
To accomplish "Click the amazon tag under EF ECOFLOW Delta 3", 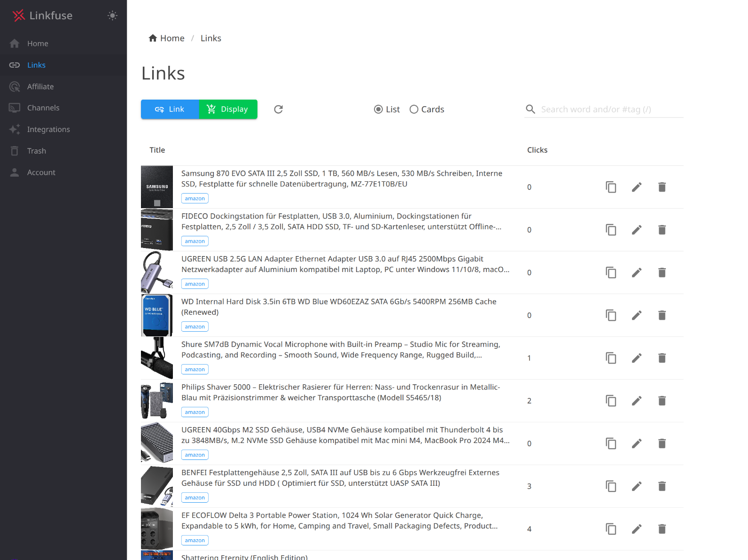I will pyautogui.click(x=195, y=541).
